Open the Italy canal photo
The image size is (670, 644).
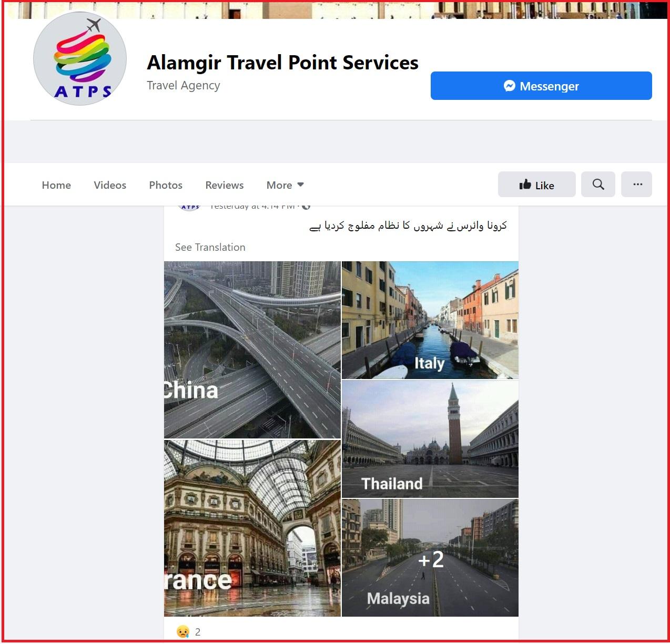click(x=430, y=320)
